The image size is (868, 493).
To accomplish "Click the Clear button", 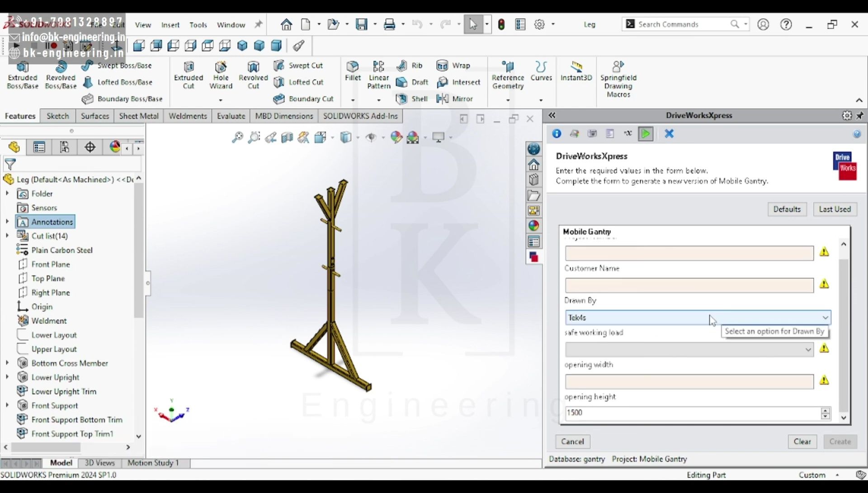I will click(802, 441).
